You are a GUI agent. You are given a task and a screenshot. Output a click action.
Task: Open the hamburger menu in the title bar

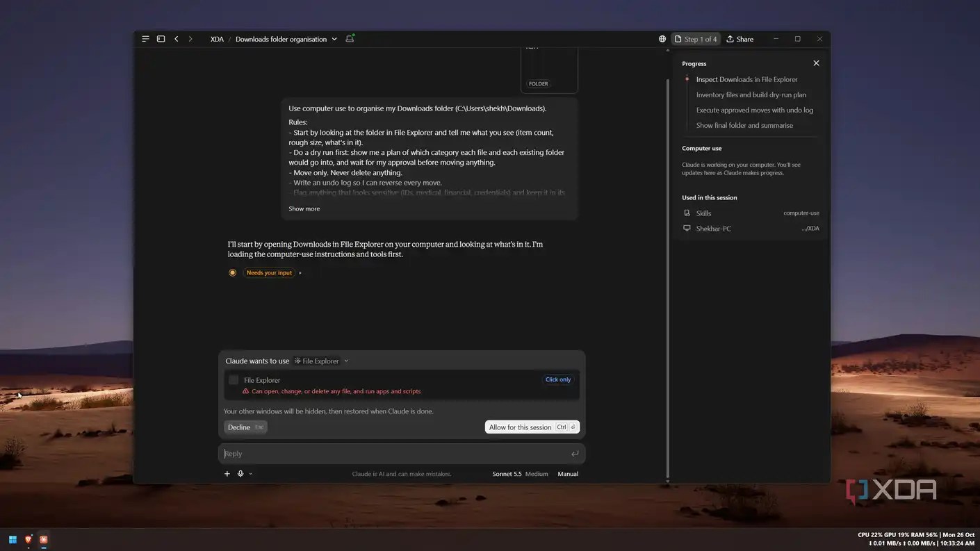coord(145,39)
